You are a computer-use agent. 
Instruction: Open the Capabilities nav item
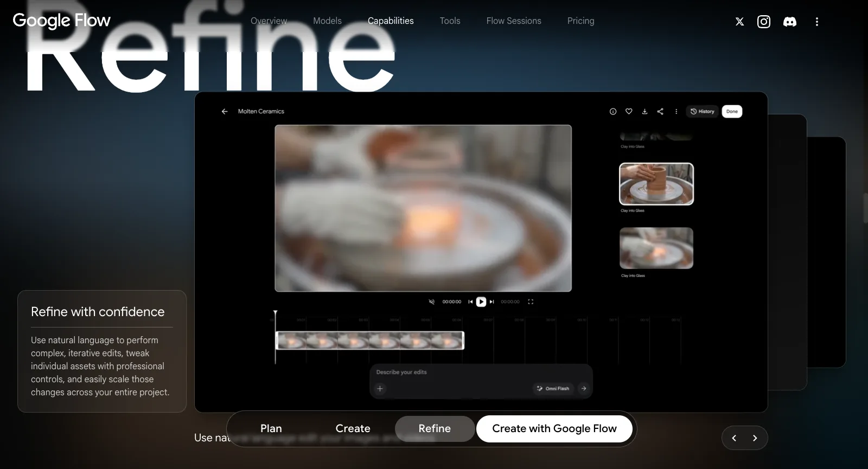(391, 21)
